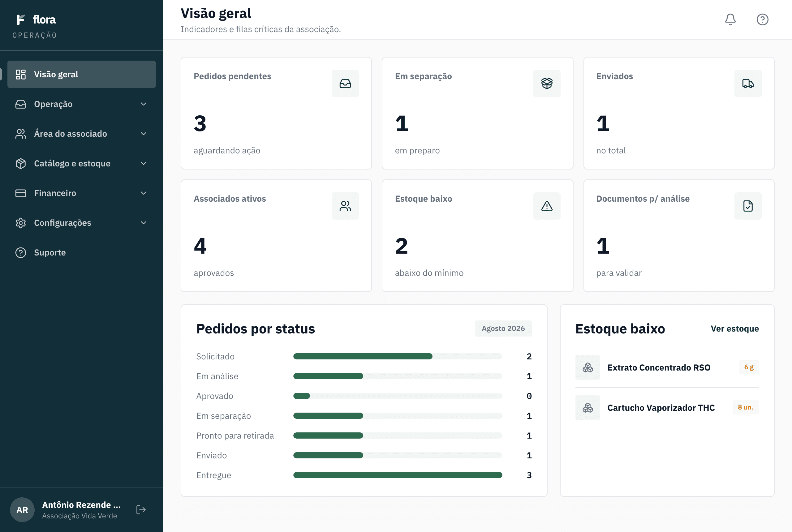The image size is (792, 532).
Task: Expand the Catálogo e estoque chevron
Action: point(144,163)
